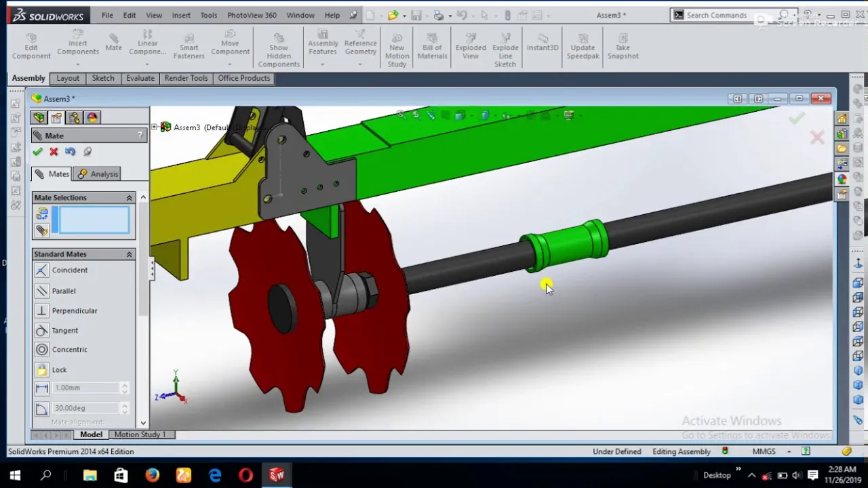This screenshot has height=488, width=868.
Task: Open the Open-file dropdown arrow
Action: (x=404, y=15)
